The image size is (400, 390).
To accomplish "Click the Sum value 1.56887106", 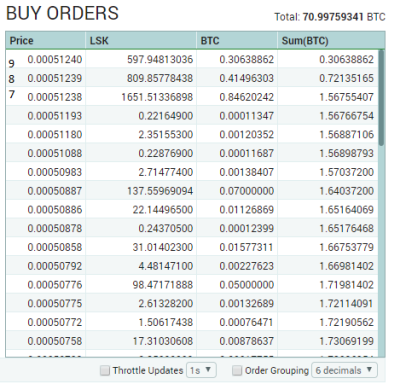I will tap(346, 135).
